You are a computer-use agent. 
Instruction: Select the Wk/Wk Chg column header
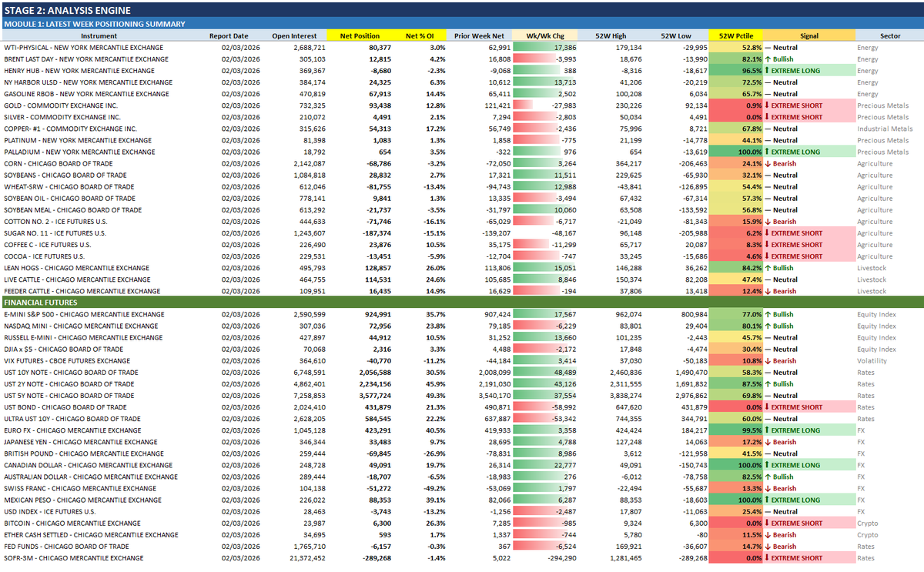point(545,35)
